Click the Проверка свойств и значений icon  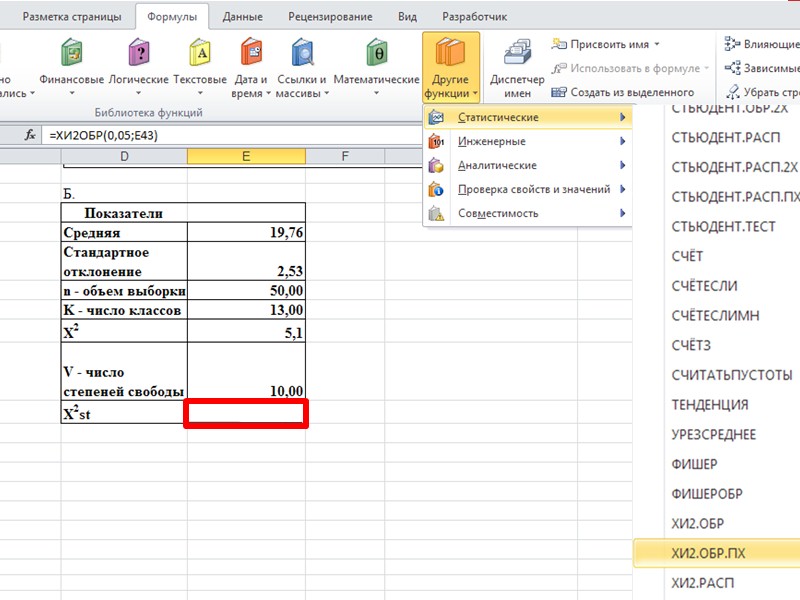(x=436, y=189)
